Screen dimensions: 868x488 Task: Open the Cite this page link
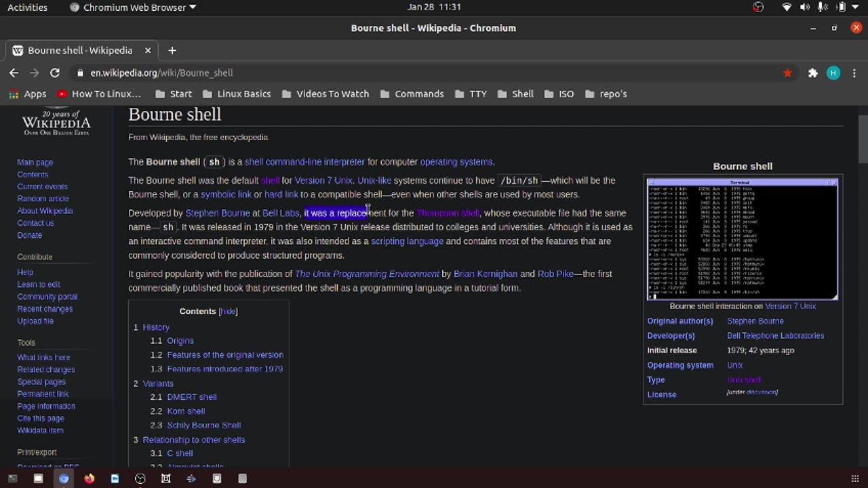click(x=41, y=418)
